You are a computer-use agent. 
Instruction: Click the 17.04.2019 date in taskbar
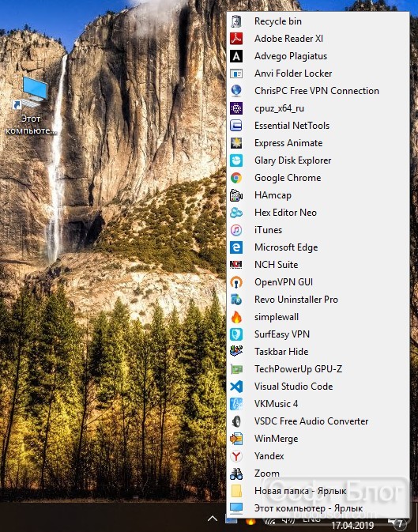pos(352,526)
